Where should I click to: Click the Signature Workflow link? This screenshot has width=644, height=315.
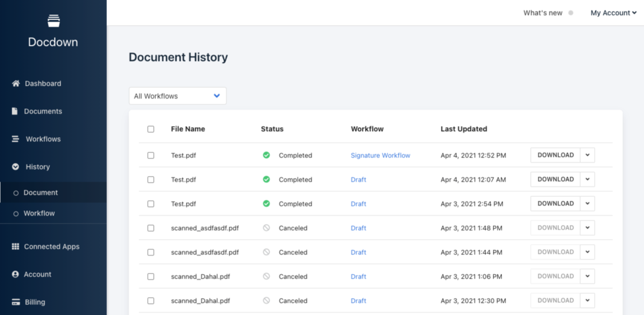tap(380, 155)
